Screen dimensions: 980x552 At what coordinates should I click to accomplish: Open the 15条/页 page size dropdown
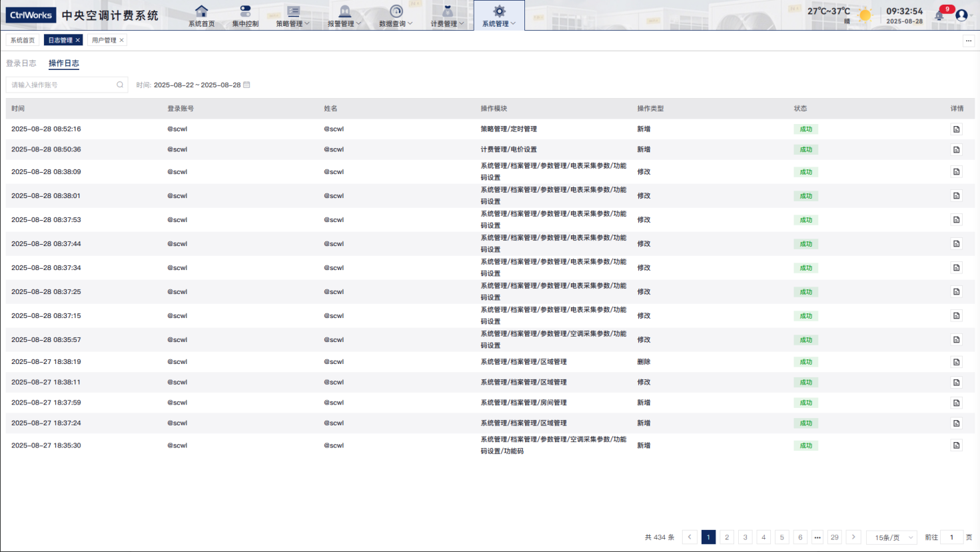892,537
